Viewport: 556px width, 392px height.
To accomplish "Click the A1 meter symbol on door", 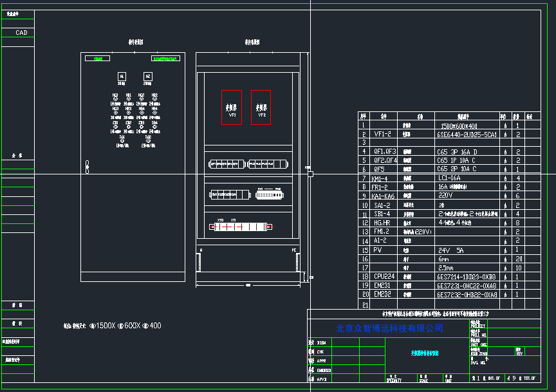I will [x=121, y=77].
